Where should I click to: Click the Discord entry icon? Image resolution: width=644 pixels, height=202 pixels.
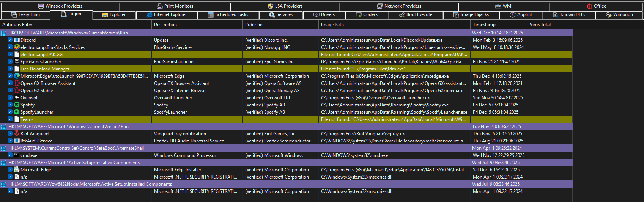click(17, 40)
